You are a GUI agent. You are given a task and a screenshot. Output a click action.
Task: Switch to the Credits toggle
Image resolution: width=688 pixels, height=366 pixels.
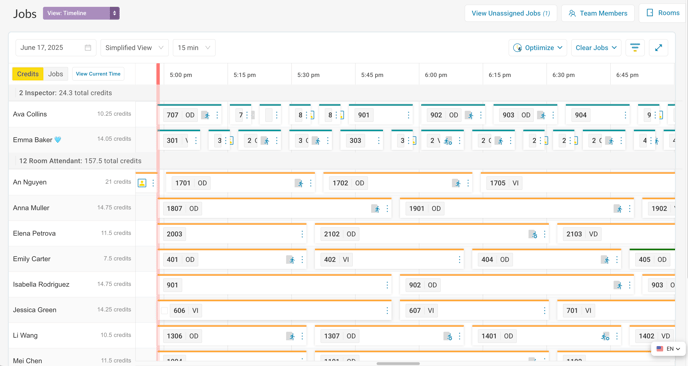point(28,74)
